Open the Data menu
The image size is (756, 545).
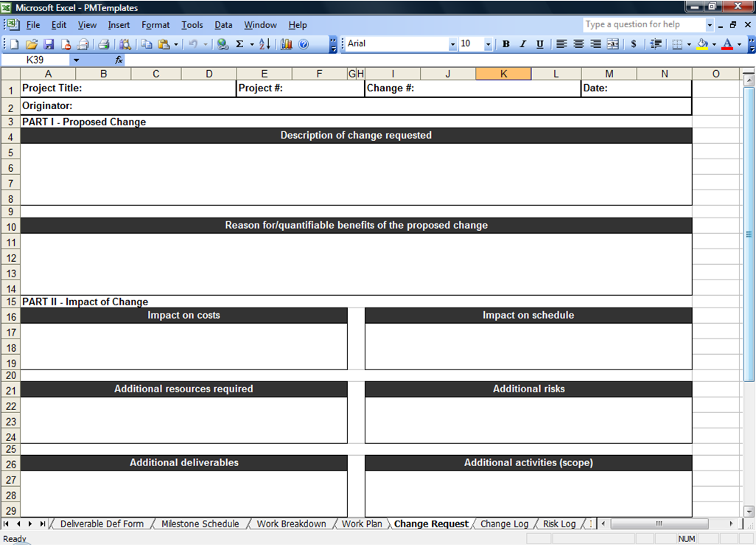tap(223, 25)
